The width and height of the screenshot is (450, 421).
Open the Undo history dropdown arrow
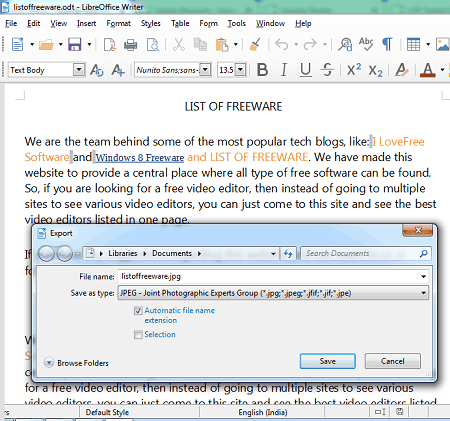tap(296, 44)
